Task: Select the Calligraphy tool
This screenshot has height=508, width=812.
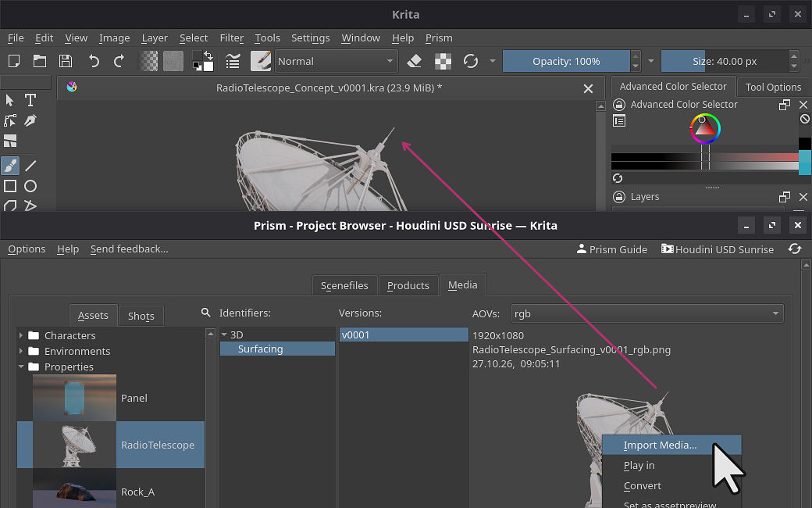Action: tap(30, 121)
